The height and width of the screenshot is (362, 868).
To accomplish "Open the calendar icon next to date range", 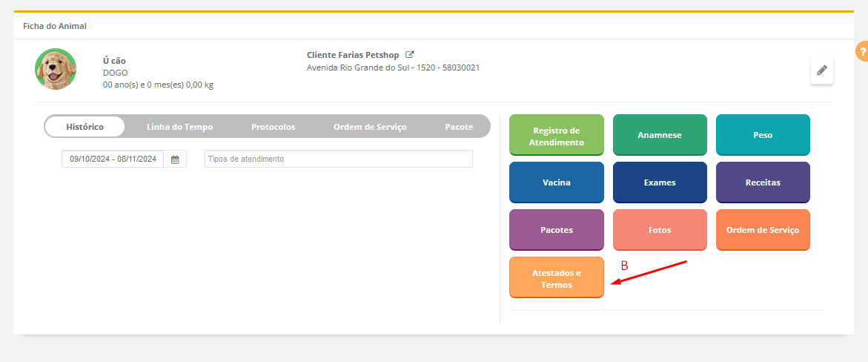I will [x=175, y=159].
